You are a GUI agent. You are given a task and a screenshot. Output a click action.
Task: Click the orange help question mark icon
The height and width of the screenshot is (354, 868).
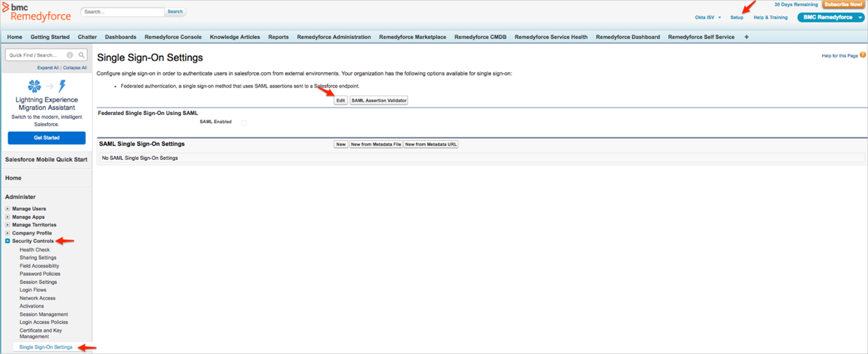point(863,55)
